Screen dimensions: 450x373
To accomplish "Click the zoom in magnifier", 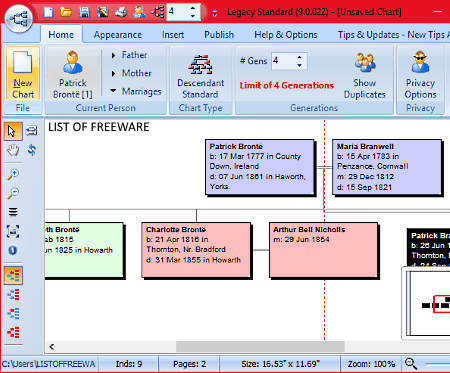I will point(13,174).
